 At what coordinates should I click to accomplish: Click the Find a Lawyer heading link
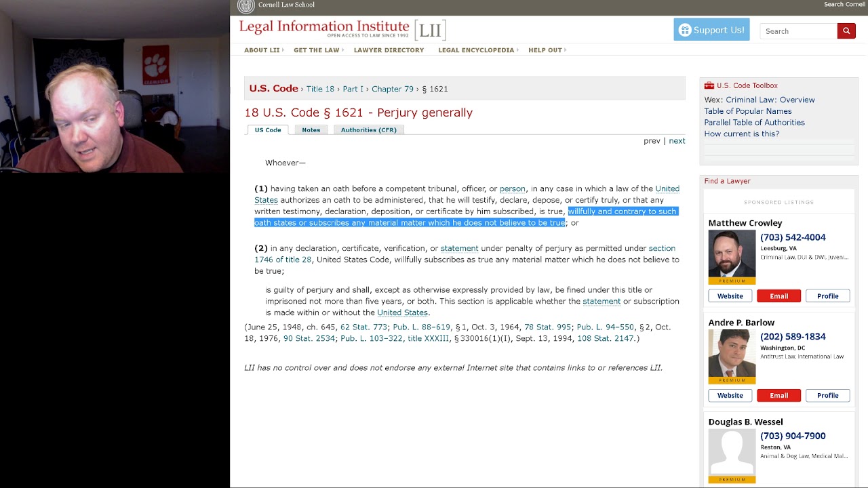point(727,181)
